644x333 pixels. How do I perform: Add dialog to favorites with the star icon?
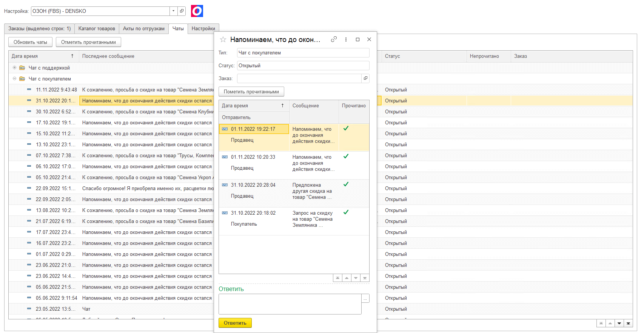223,39
